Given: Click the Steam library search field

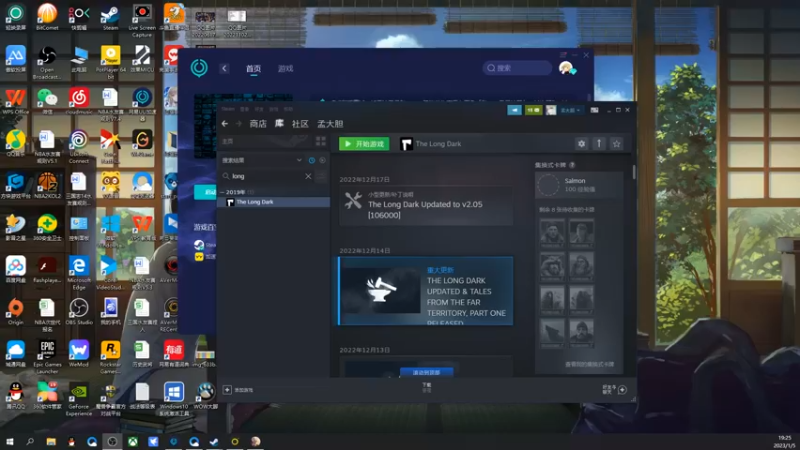Looking at the screenshot, I should coord(266,176).
